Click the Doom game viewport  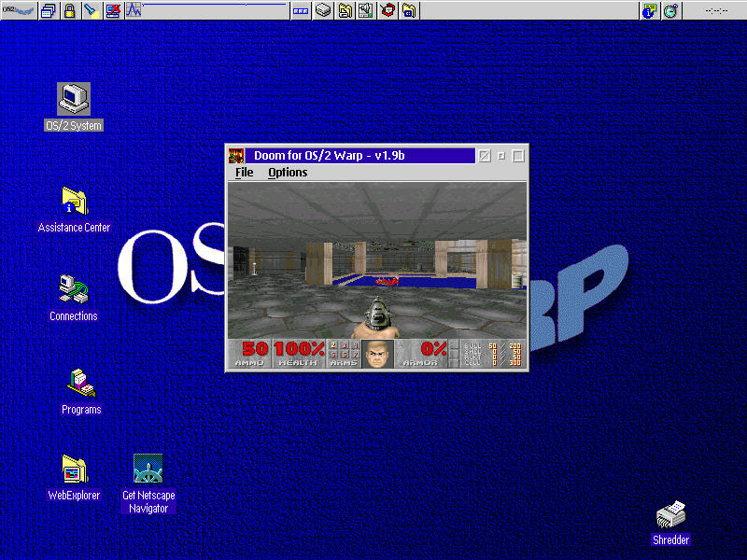coord(377,260)
